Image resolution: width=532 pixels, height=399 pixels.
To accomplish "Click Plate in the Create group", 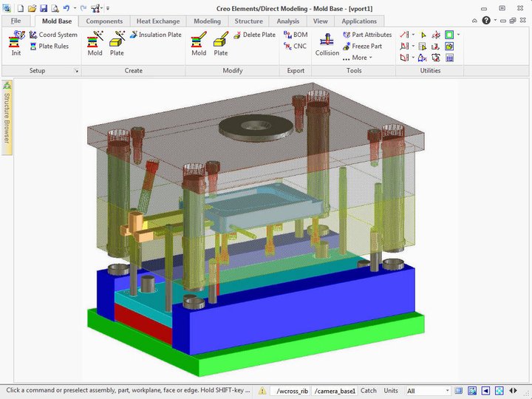I will 117,43.
